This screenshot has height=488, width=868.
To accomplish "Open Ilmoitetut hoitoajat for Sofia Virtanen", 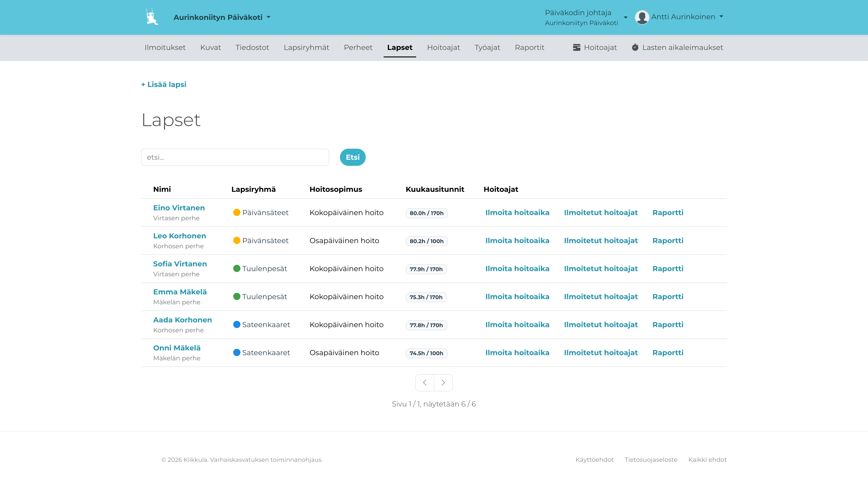I will click(601, 268).
